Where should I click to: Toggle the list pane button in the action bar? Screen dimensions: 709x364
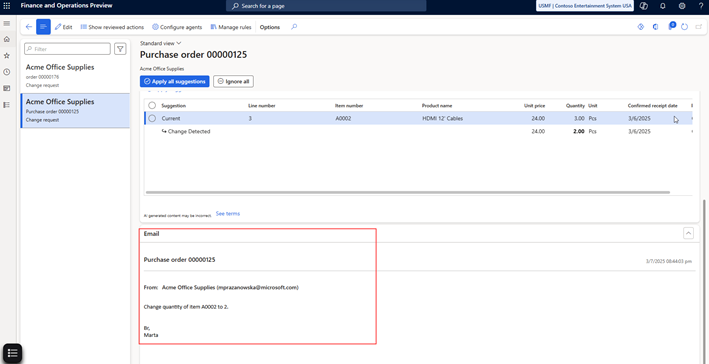[43, 27]
